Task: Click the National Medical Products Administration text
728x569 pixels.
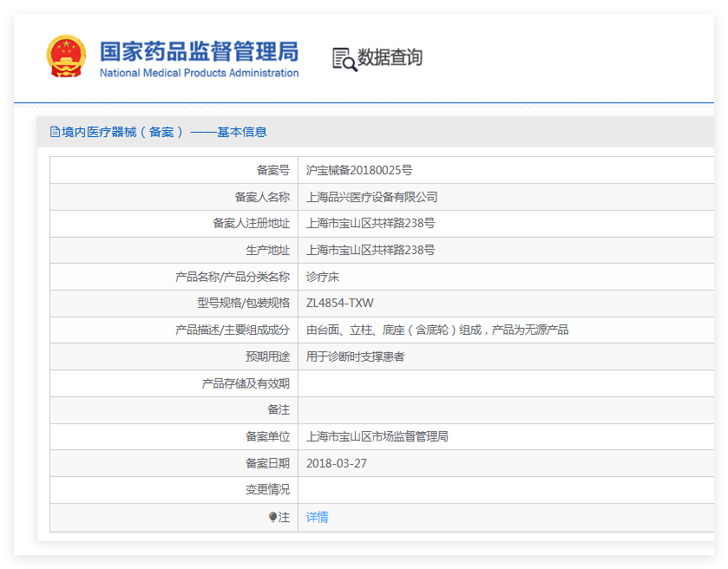Action: [x=200, y=73]
